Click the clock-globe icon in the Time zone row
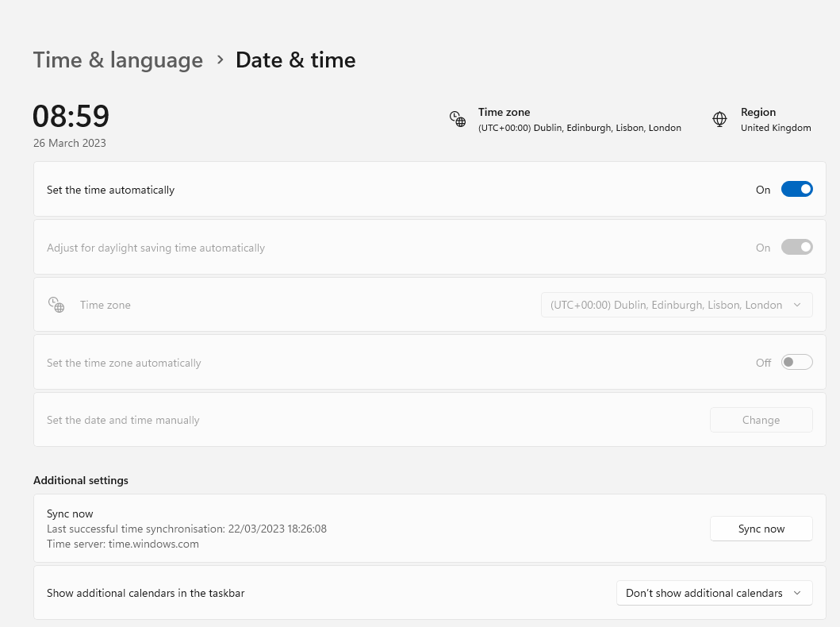This screenshot has width=840, height=627. 56,305
